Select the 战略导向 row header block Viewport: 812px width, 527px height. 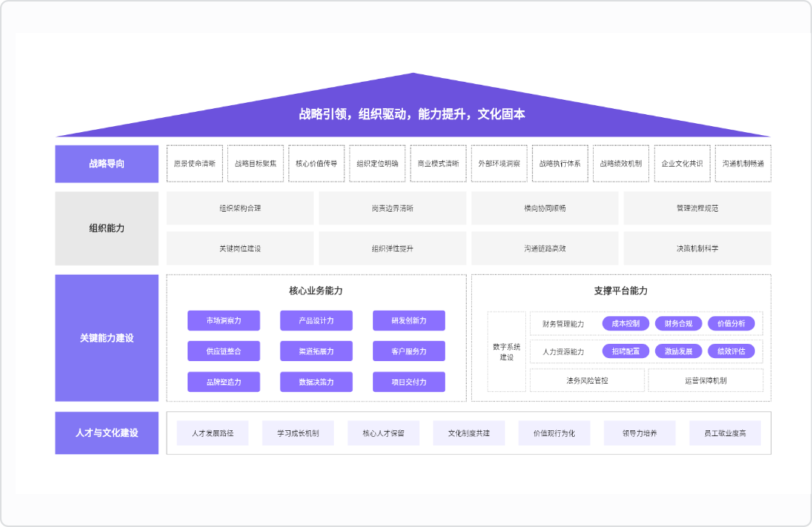(x=107, y=164)
